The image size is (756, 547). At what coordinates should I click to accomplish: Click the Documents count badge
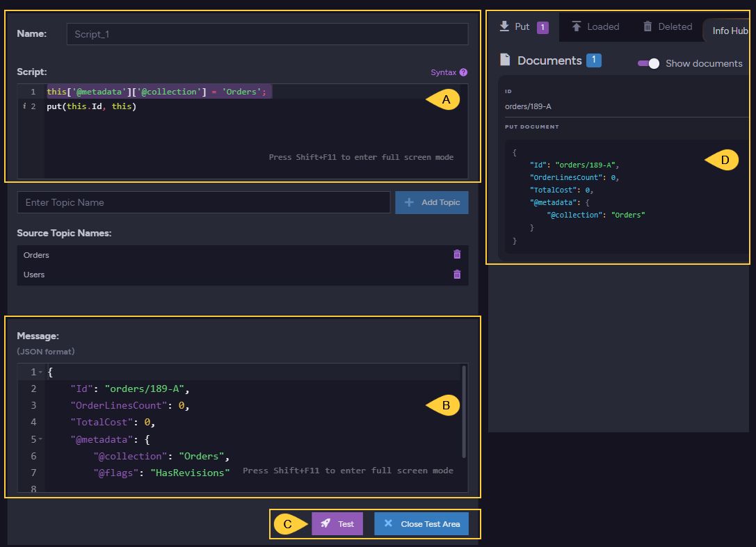click(593, 60)
